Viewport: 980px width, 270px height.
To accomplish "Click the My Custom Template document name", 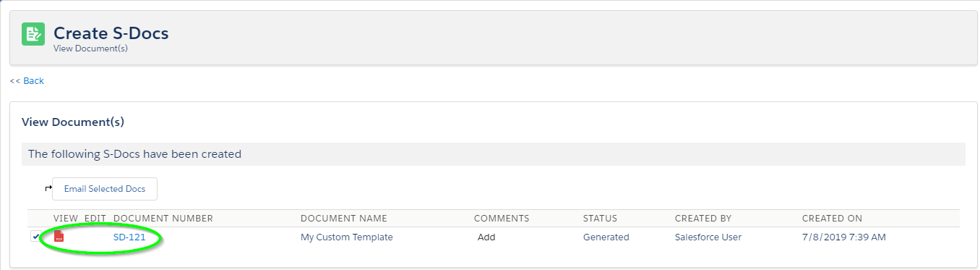I will (347, 237).
